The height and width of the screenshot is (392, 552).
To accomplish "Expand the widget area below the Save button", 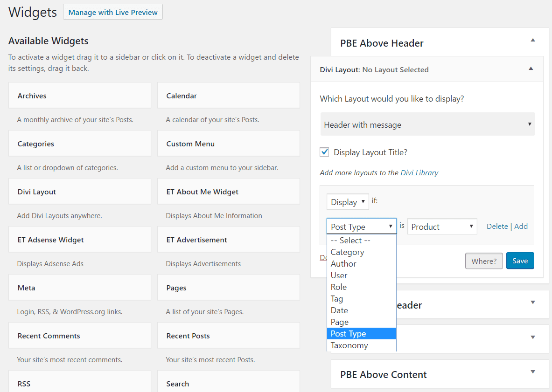I will coord(533,302).
